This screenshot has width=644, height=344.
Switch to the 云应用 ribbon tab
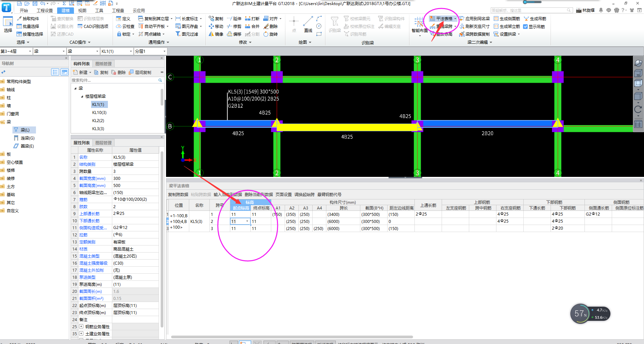(x=139, y=10)
